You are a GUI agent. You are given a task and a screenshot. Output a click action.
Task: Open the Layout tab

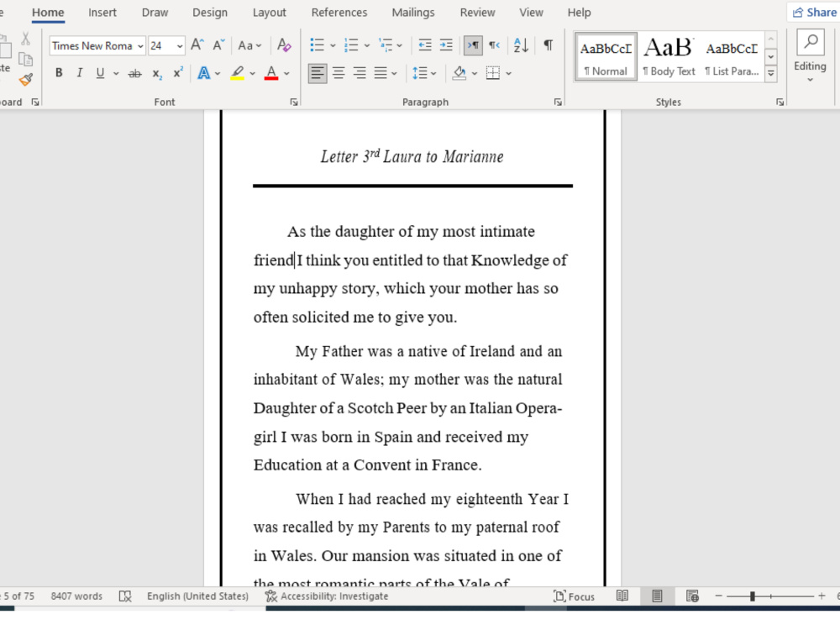click(270, 13)
